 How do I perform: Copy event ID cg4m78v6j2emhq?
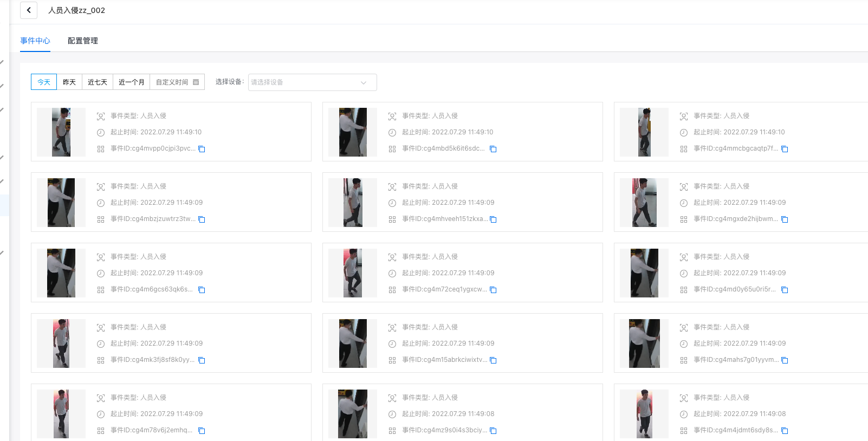click(x=202, y=431)
